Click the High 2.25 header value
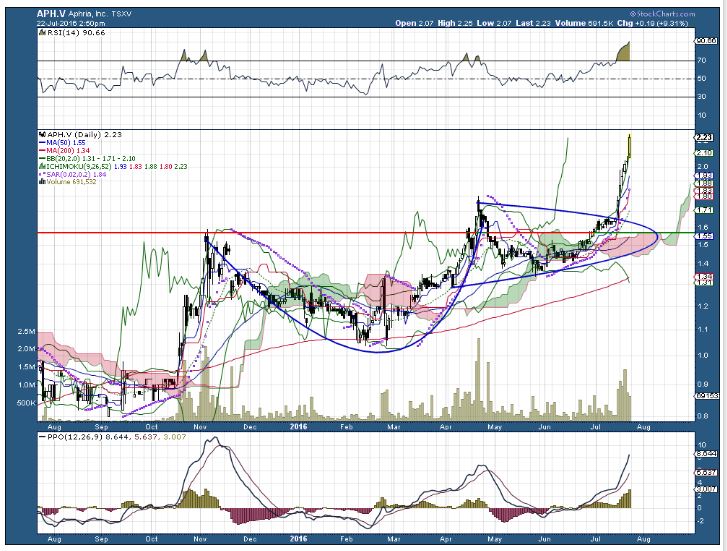This screenshot has width=727, height=551. 455,23
